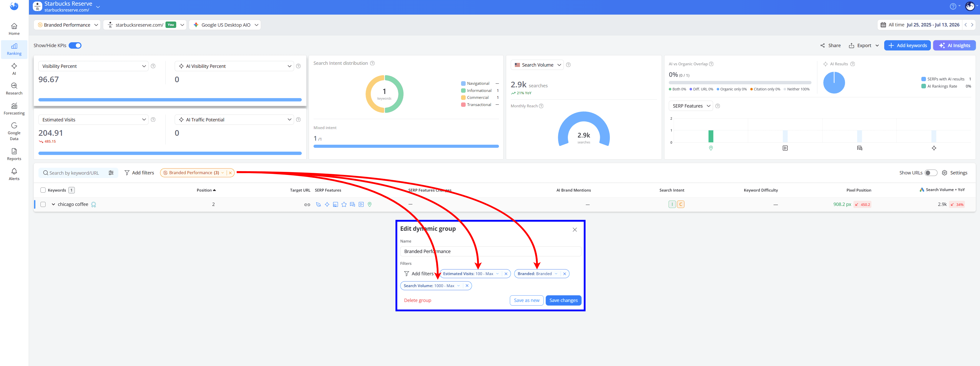Sort by Pixel Position column header
Screen dimensions: 980x366
tap(859, 190)
